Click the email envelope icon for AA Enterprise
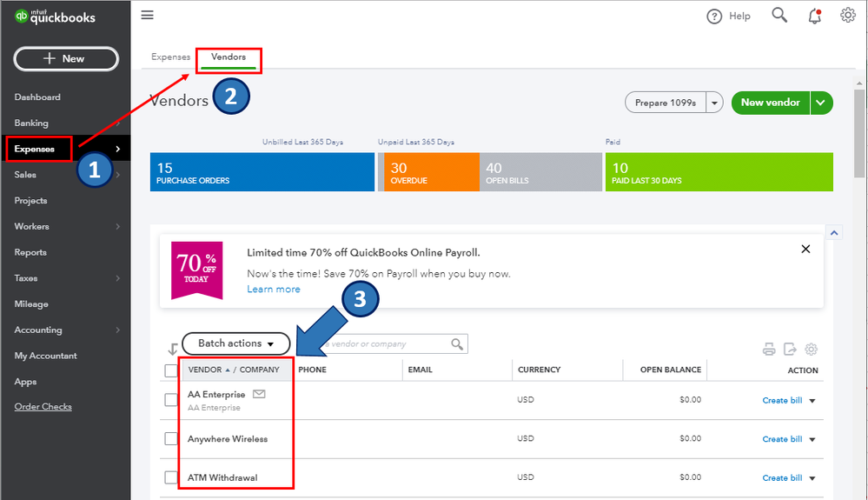This screenshot has height=500, width=868. [259, 394]
